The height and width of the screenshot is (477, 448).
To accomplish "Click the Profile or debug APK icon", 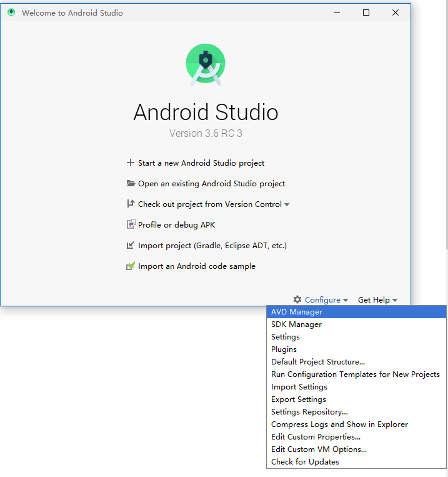I will pos(131,224).
